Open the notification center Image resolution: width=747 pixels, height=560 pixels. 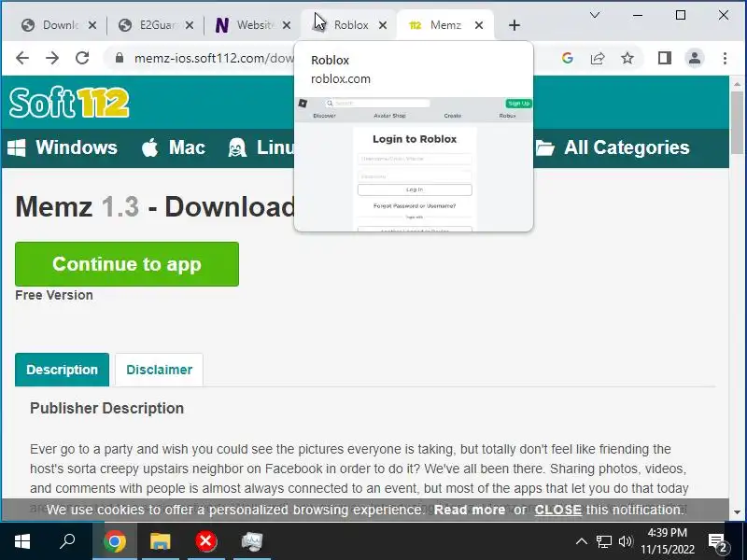point(717,542)
